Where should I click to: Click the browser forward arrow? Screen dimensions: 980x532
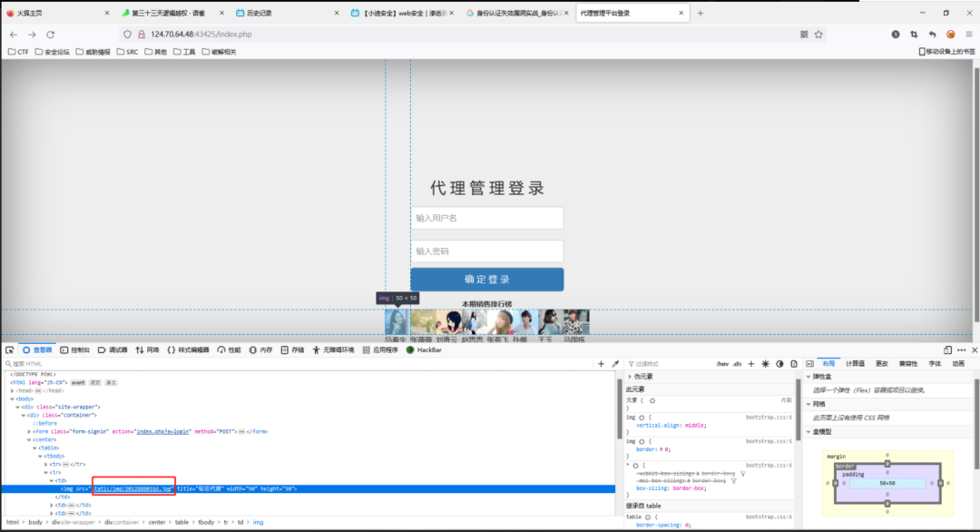[32, 34]
